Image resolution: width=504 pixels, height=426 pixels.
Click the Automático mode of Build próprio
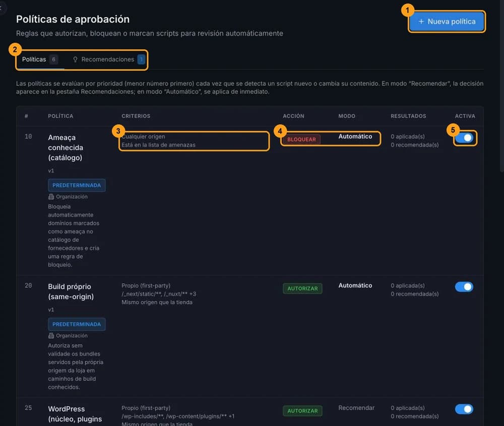(x=355, y=286)
